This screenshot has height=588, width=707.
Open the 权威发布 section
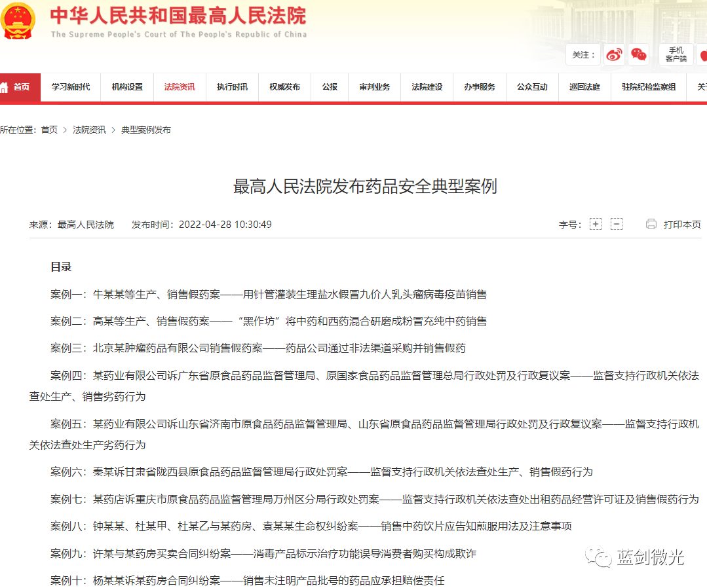(284, 87)
